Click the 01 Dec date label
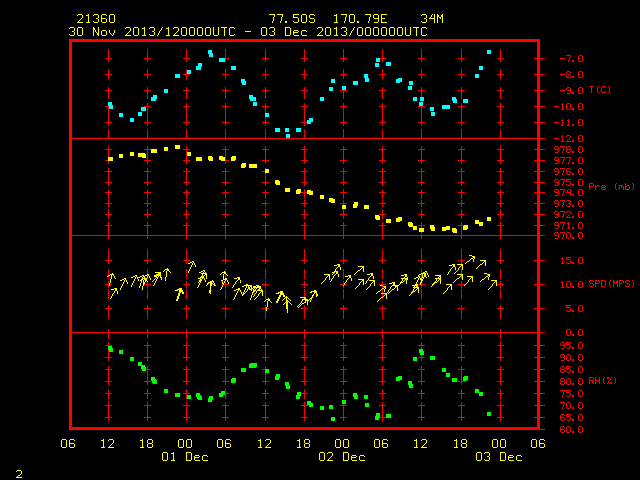This screenshot has height=480, width=640. [x=185, y=457]
